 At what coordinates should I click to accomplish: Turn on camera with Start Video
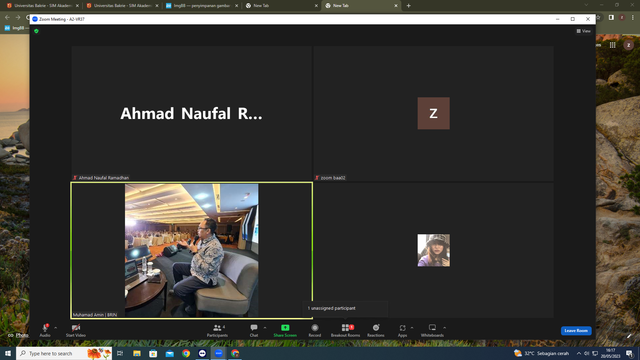coord(76,330)
